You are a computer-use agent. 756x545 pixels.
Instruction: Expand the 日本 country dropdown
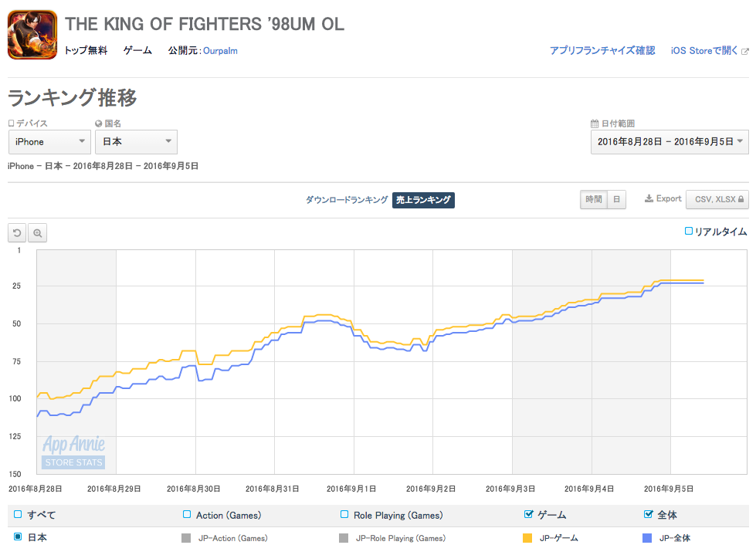click(x=136, y=142)
